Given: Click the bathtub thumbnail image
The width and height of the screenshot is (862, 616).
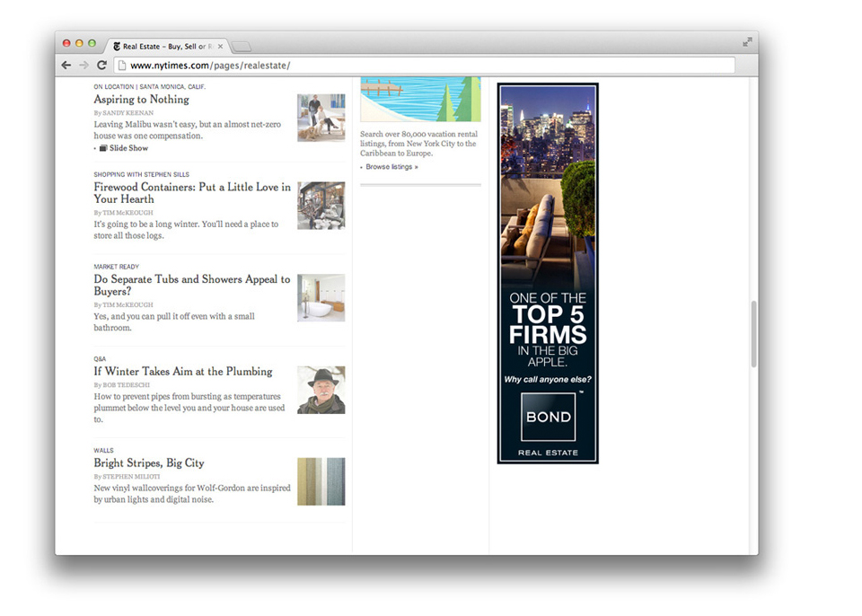Looking at the screenshot, I should tap(321, 297).
